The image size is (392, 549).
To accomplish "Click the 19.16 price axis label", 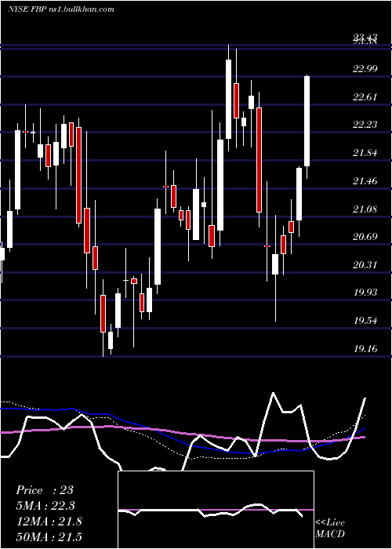I will (365, 348).
